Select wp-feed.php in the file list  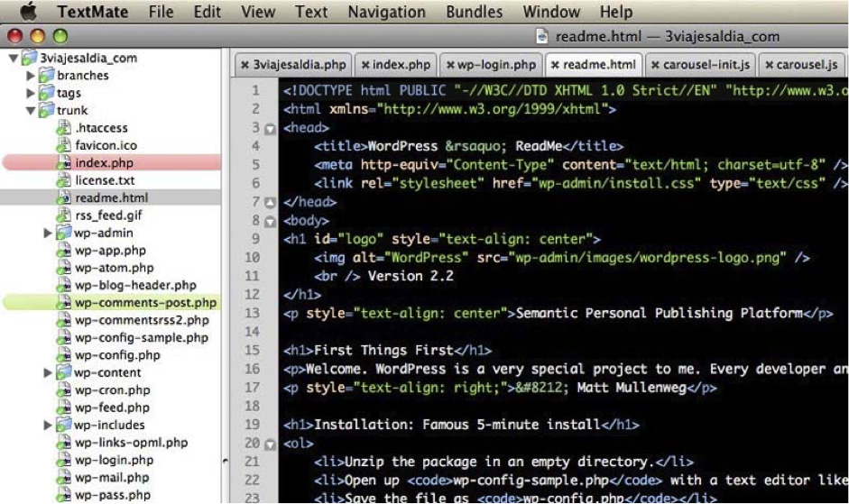112,408
